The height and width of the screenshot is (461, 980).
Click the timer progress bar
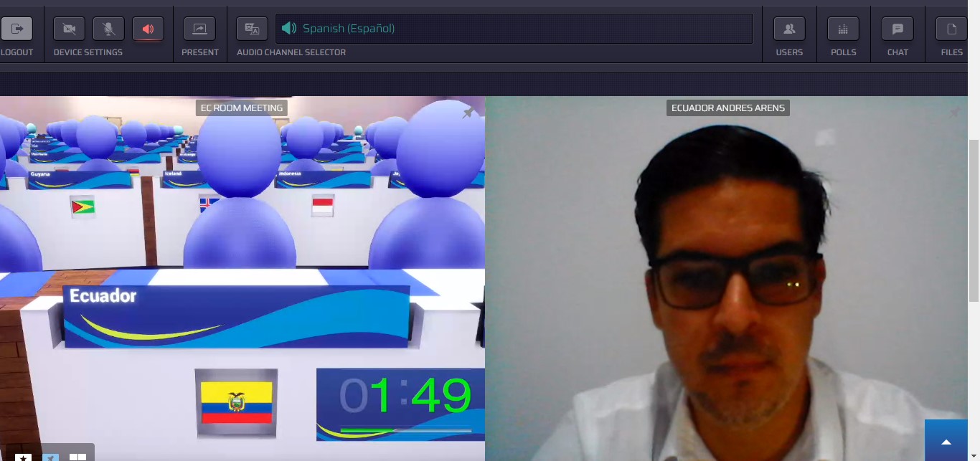pyautogui.click(x=405, y=430)
